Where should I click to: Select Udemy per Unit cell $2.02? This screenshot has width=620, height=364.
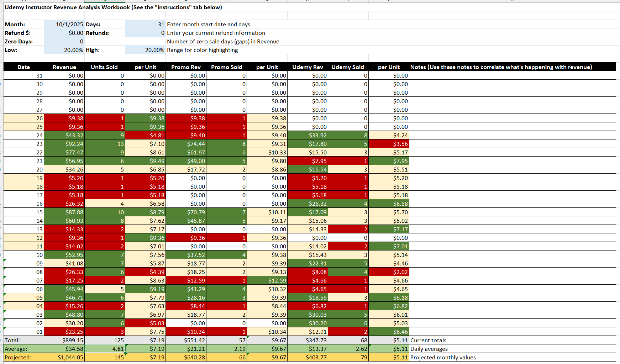[x=389, y=272]
